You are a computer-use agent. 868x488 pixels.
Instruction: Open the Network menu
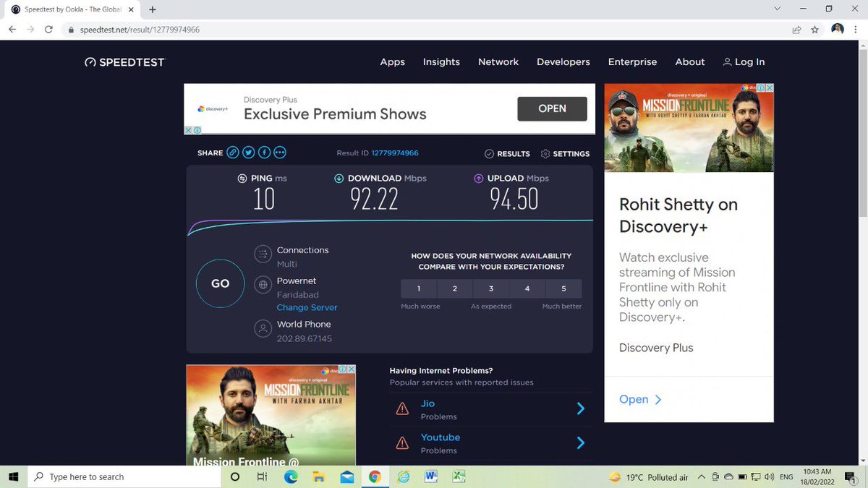498,62
